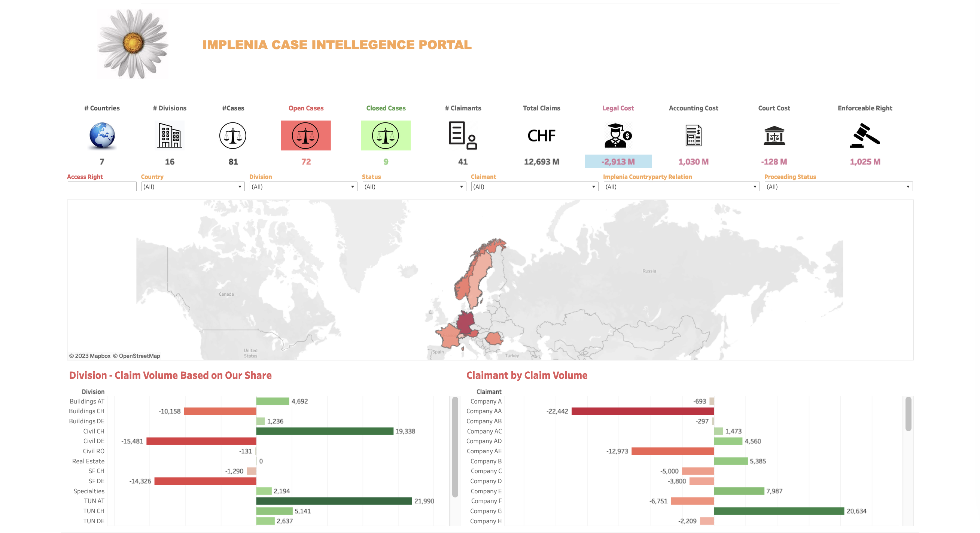Click the buildings icon under # Divisions
This screenshot has width=980, height=533.
pos(170,135)
